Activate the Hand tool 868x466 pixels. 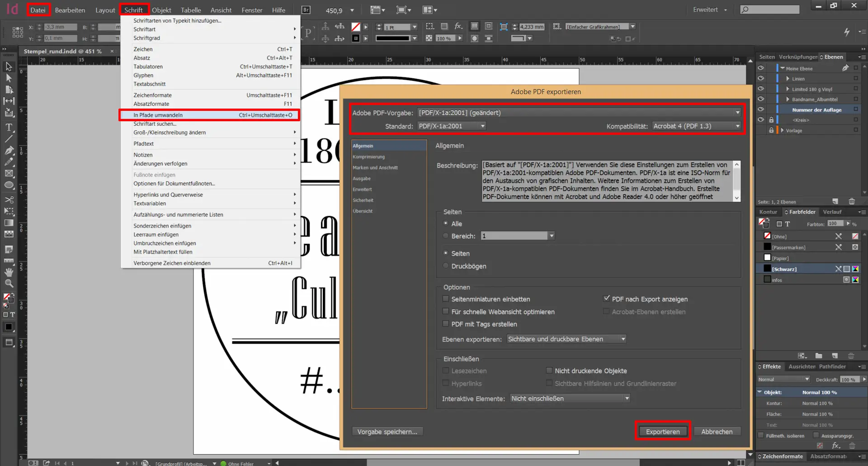(9, 272)
